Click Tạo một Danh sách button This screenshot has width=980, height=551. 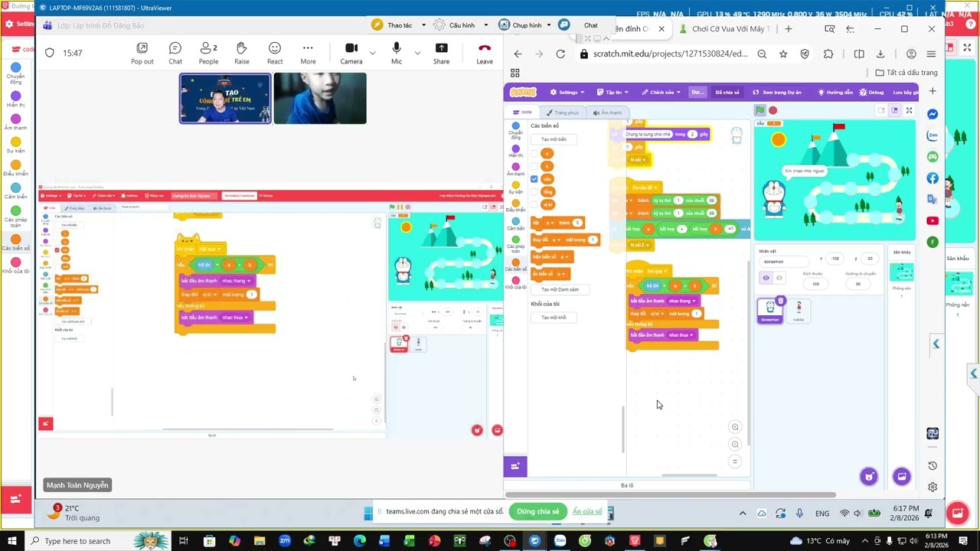(560, 289)
